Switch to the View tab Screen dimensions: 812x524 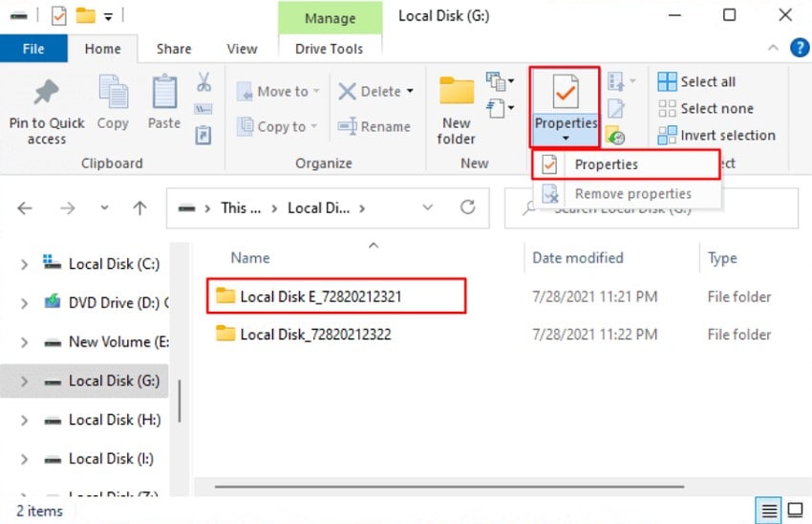[242, 49]
